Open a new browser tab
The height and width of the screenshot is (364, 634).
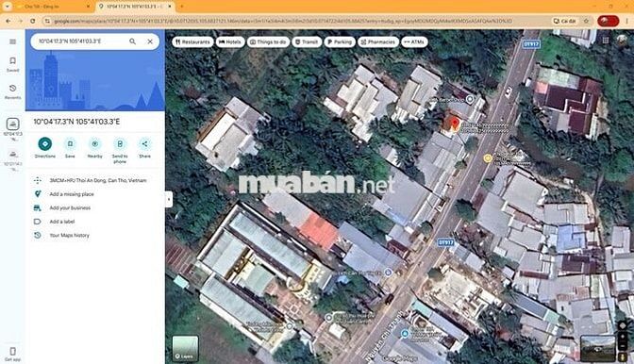(x=181, y=7)
